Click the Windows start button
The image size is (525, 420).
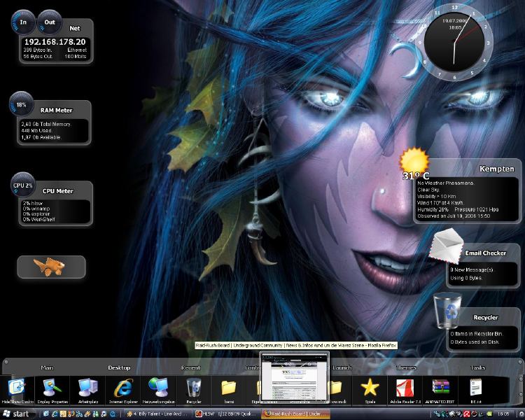click(x=17, y=414)
